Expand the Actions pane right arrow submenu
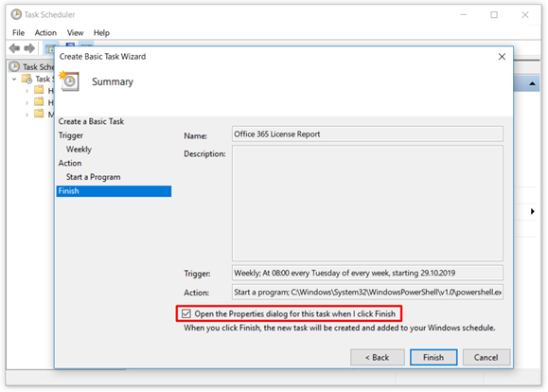This screenshot has width=548, height=392. click(532, 211)
